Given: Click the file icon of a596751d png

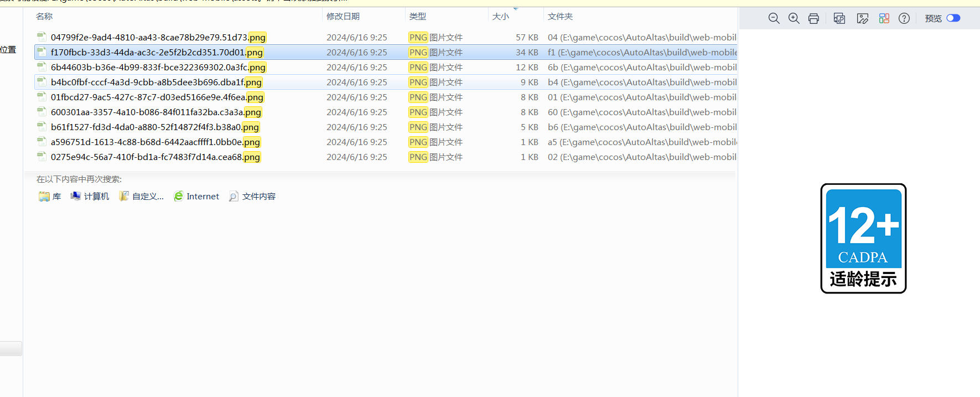Looking at the screenshot, I should tap(42, 141).
